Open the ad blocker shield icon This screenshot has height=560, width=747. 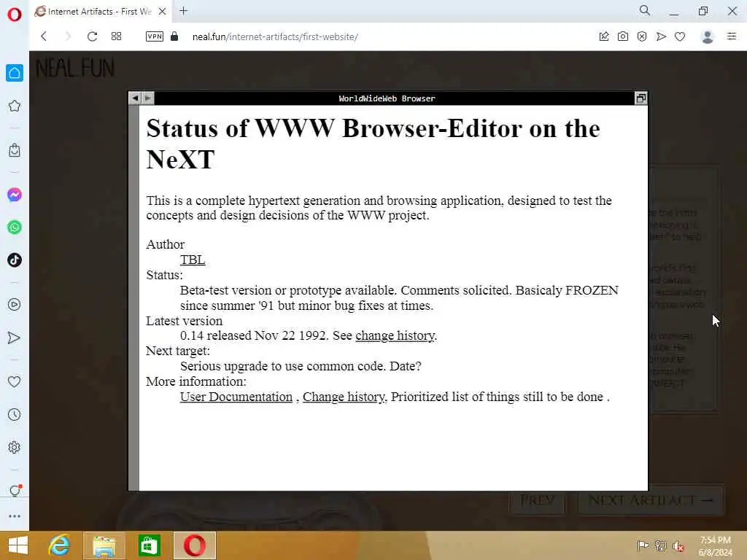[x=642, y=36]
